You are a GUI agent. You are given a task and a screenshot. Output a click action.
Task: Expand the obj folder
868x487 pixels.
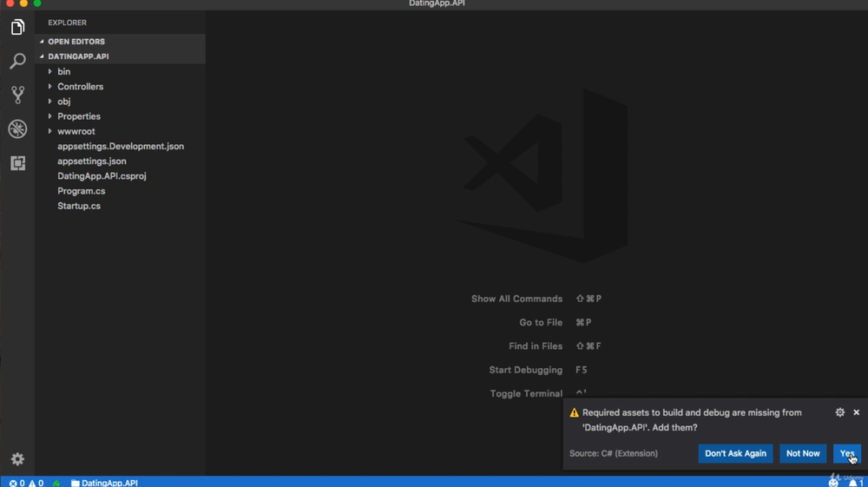(63, 102)
